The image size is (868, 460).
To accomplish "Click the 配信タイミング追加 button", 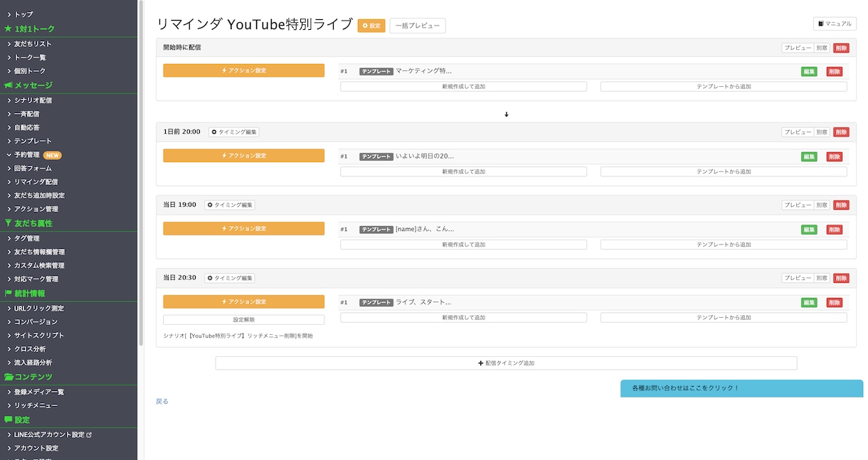I will pos(506,363).
